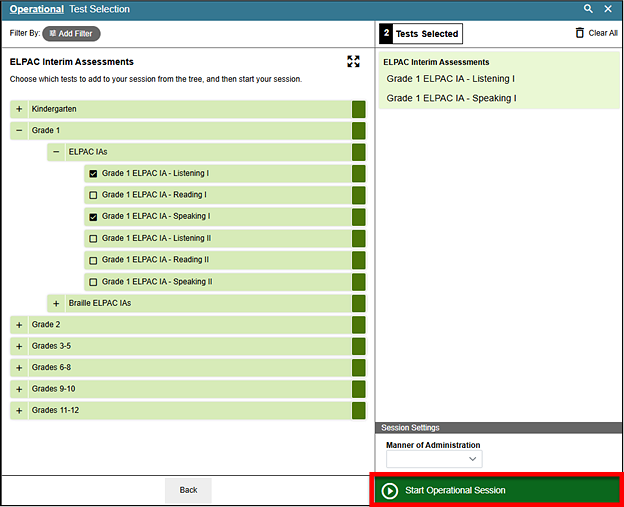Screen dimensions: 624x507
Task: Click dark green square on Speaking II row
Action: point(359,282)
